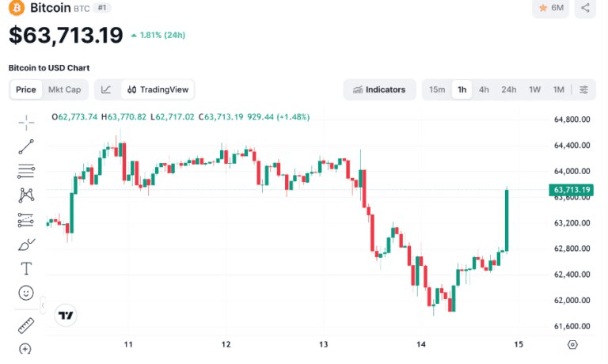The image size is (608, 364).
Task: Click the zoom in magnifier tool
Action: point(25,349)
